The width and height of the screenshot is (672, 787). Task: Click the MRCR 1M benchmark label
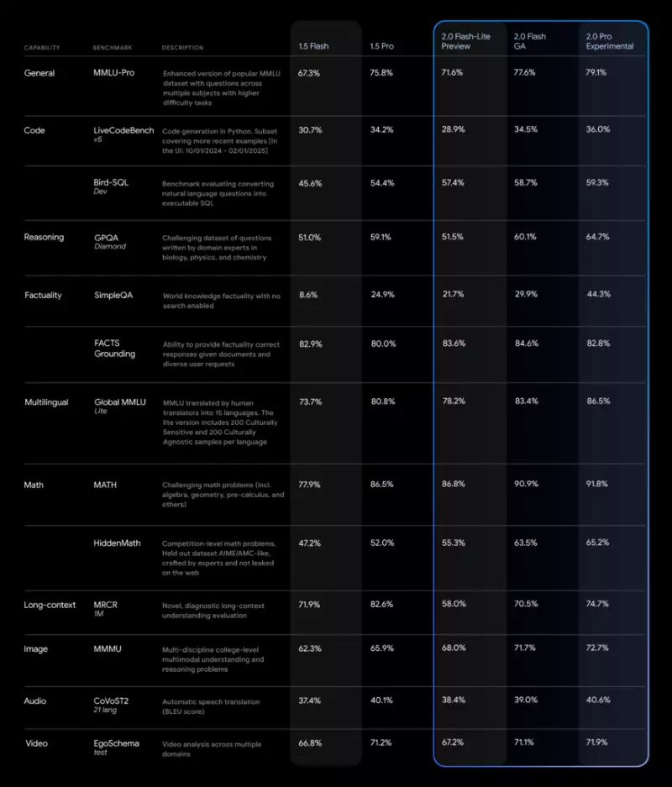tap(105, 608)
